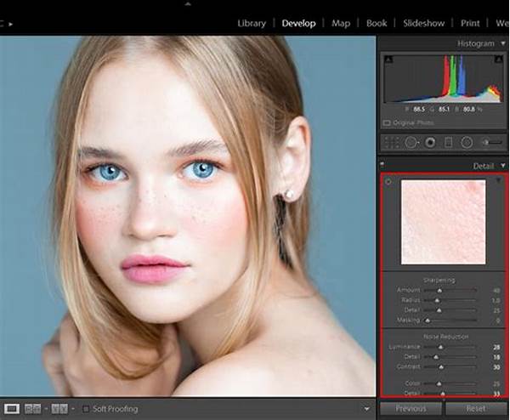Select the Radial Filter tool
Viewport: 510px width, 420px height.
[467, 143]
